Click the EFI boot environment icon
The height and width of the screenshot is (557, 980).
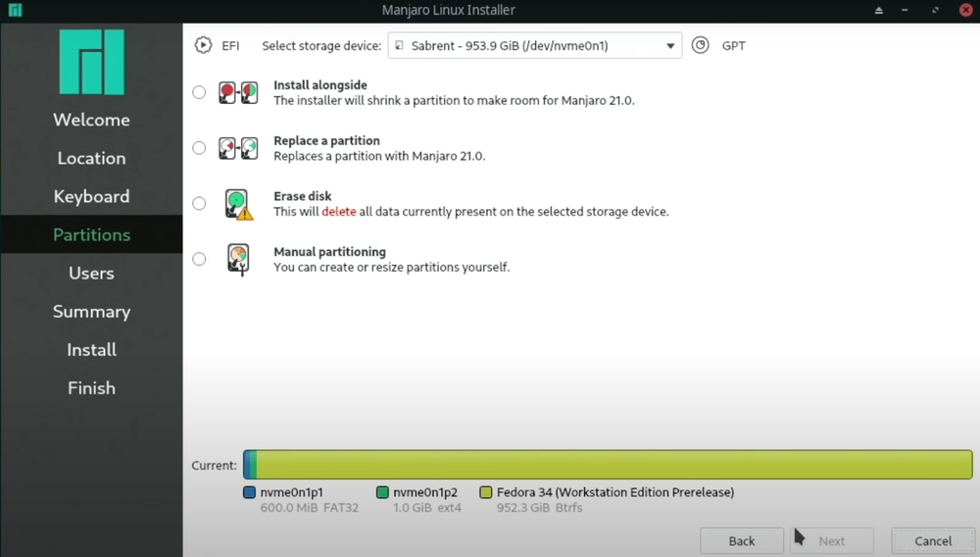tap(203, 46)
